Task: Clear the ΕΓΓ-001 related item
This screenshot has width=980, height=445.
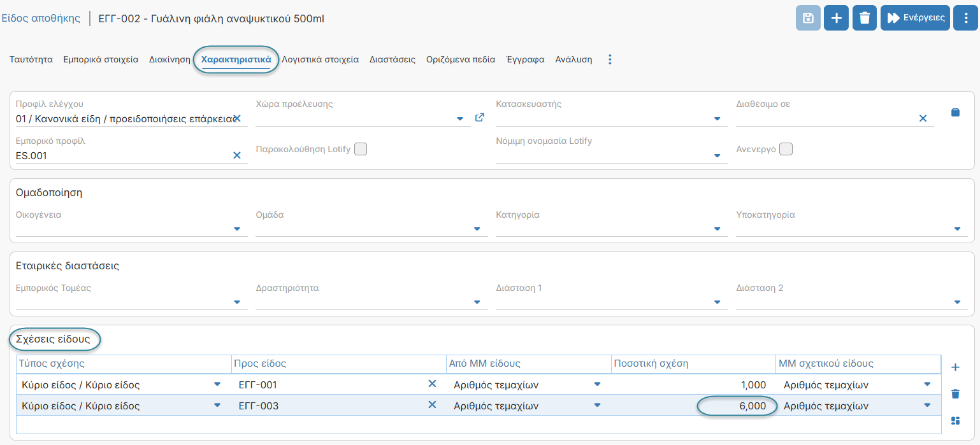Action: point(432,384)
